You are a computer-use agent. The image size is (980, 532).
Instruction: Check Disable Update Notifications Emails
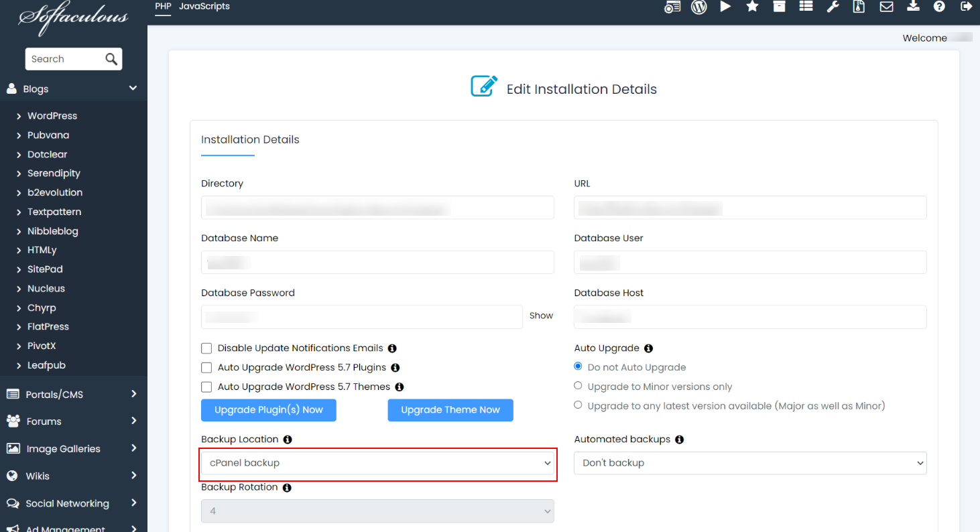coord(206,348)
